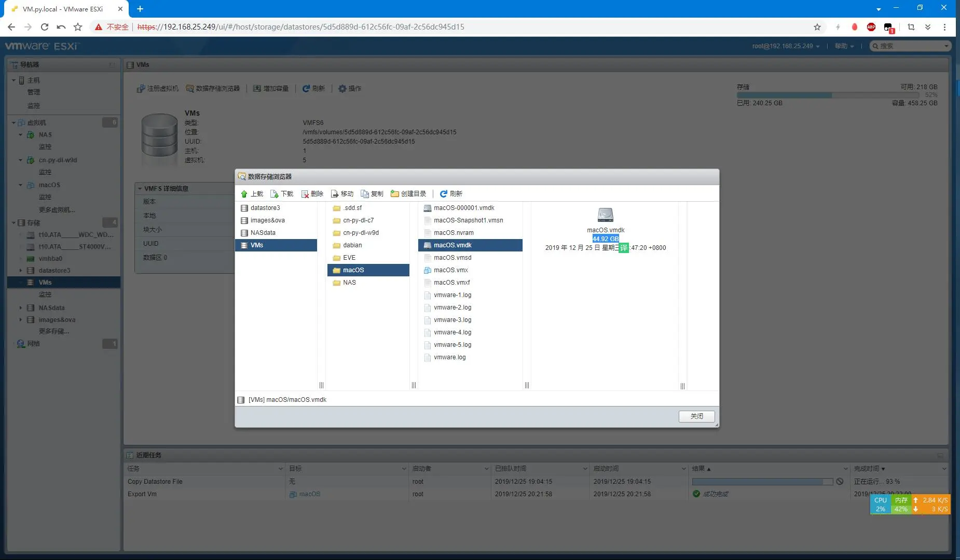The image size is (960, 560).
Task: Expand the datastore3 tree node
Action: coord(21,271)
